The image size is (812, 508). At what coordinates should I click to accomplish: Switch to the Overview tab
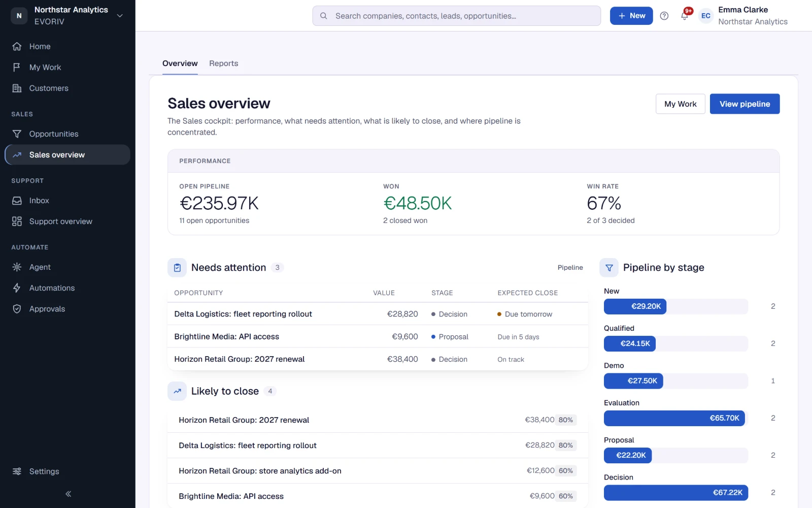pos(180,63)
